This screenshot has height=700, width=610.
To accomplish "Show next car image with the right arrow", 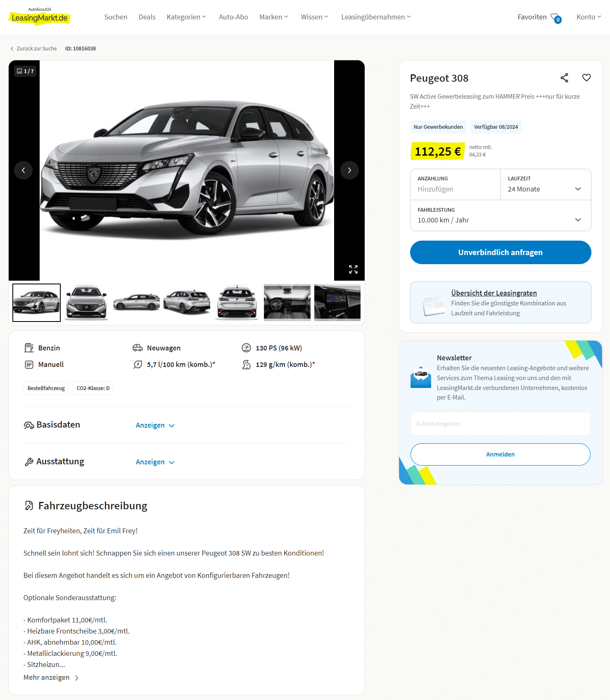I will pyautogui.click(x=349, y=170).
